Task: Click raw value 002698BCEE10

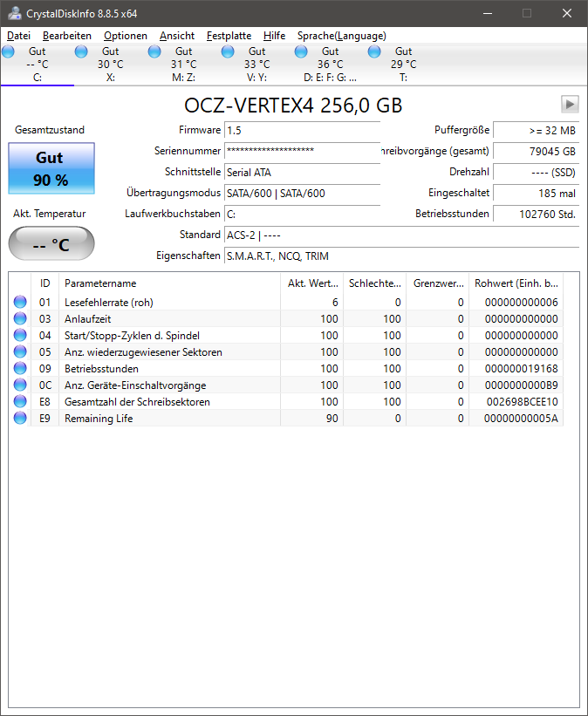Action: pos(523,402)
